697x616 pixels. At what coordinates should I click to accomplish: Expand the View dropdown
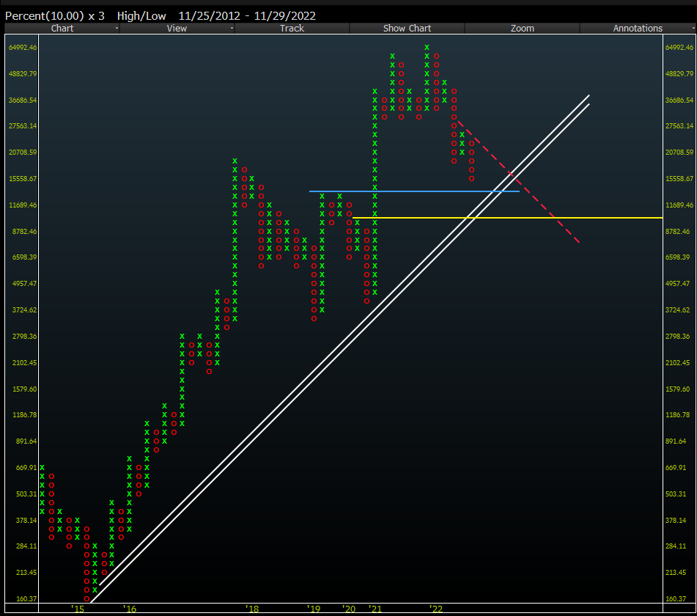pyautogui.click(x=177, y=28)
